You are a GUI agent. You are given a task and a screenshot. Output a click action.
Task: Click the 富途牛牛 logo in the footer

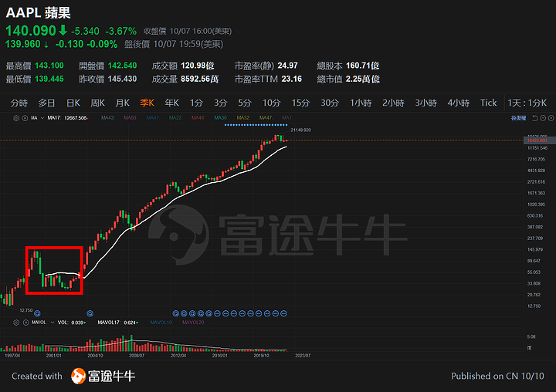coord(103,376)
